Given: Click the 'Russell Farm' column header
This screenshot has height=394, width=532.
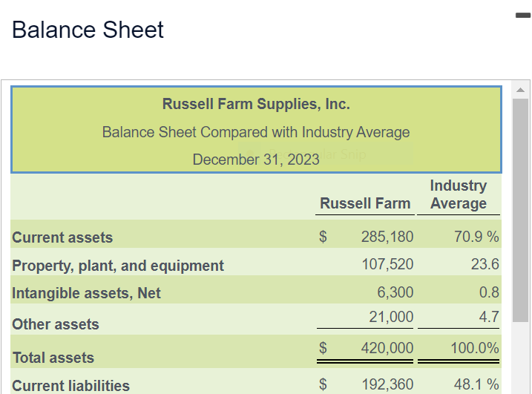Looking at the screenshot, I should coord(365,203).
